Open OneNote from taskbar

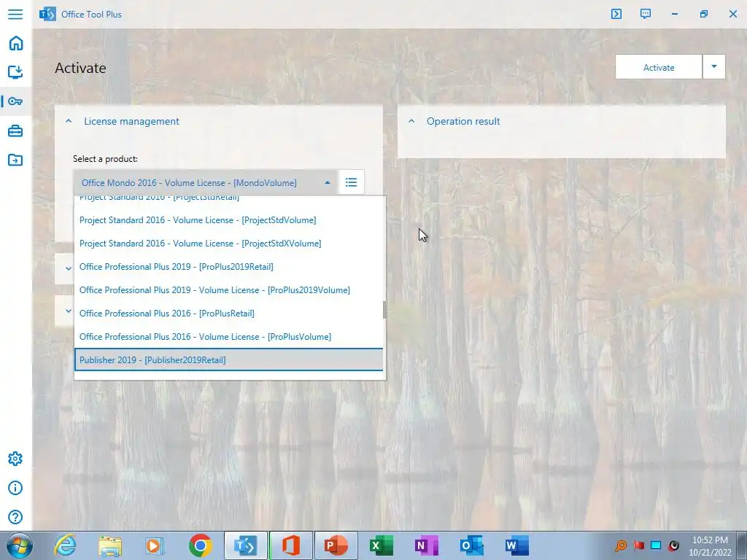pyautogui.click(x=426, y=545)
